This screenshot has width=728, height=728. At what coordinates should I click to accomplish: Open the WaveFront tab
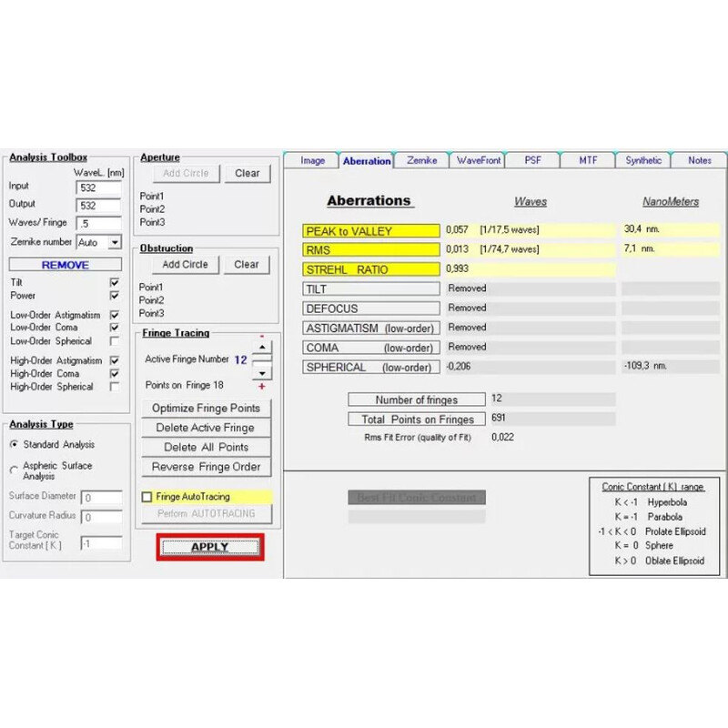pos(478,160)
